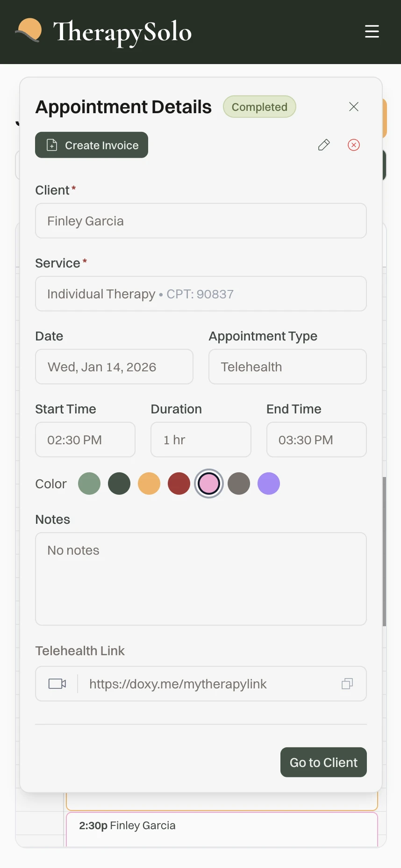Choose the purple color swatch
Image resolution: width=401 pixels, height=868 pixels.
point(269,484)
